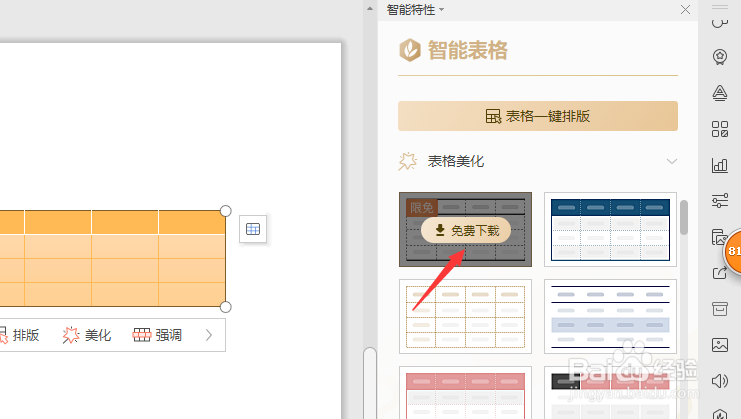
Task: Open the archive box icon in sidebar
Action: point(720,308)
